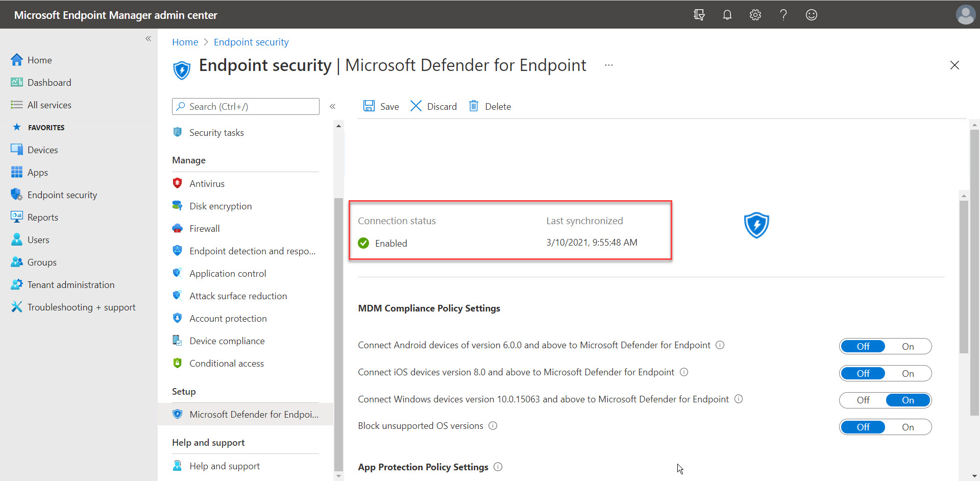Show info for Block unsupported OS versions
The image size is (980, 481).
[493, 426]
